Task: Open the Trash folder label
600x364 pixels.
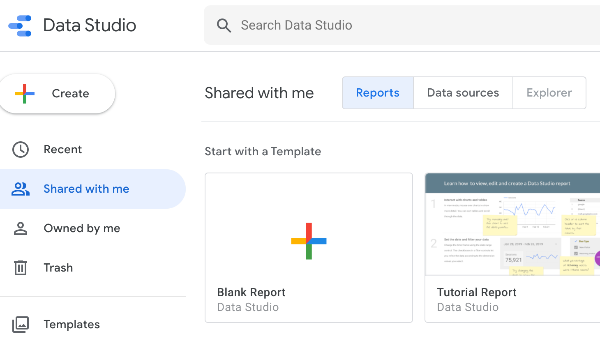Action: [58, 268]
